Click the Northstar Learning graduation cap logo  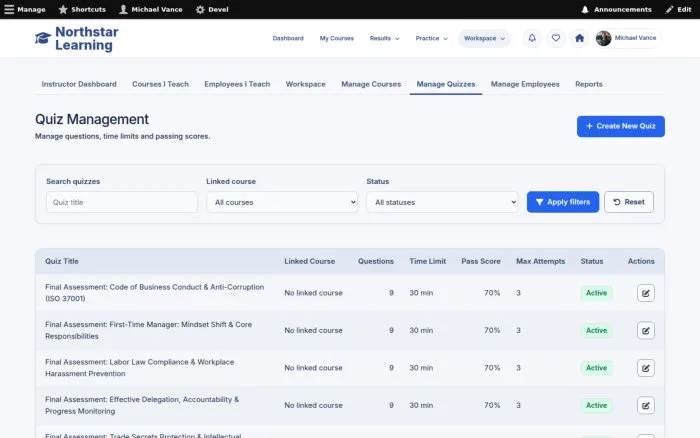click(43, 38)
